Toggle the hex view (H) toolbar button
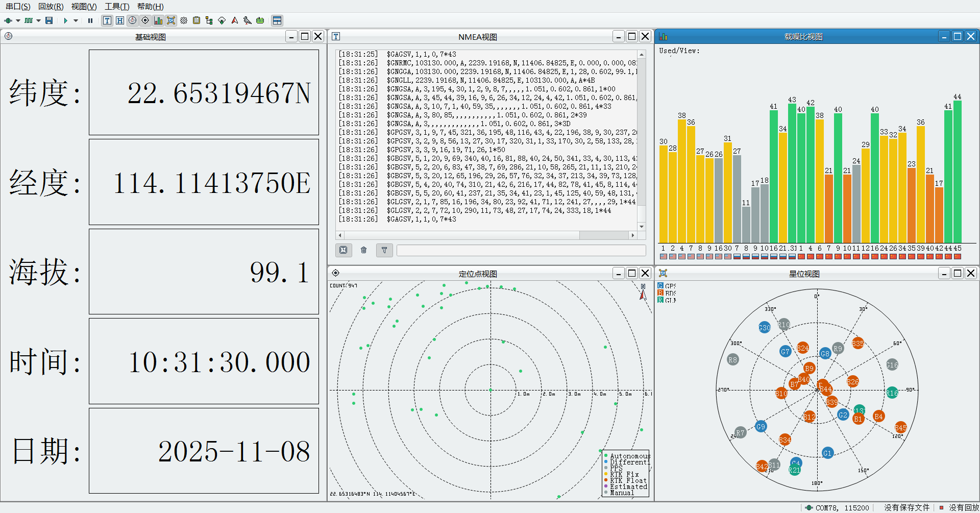Viewport: 980px width, 513px height. click(119, 20)
